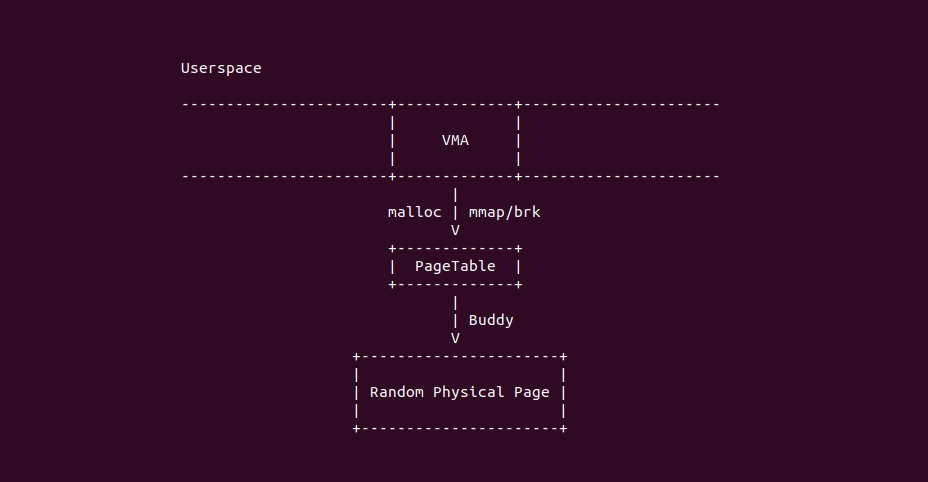928x482 pixels.
Task: Select the word malloc
Action: pyautogui.click(x=414, y=212)
